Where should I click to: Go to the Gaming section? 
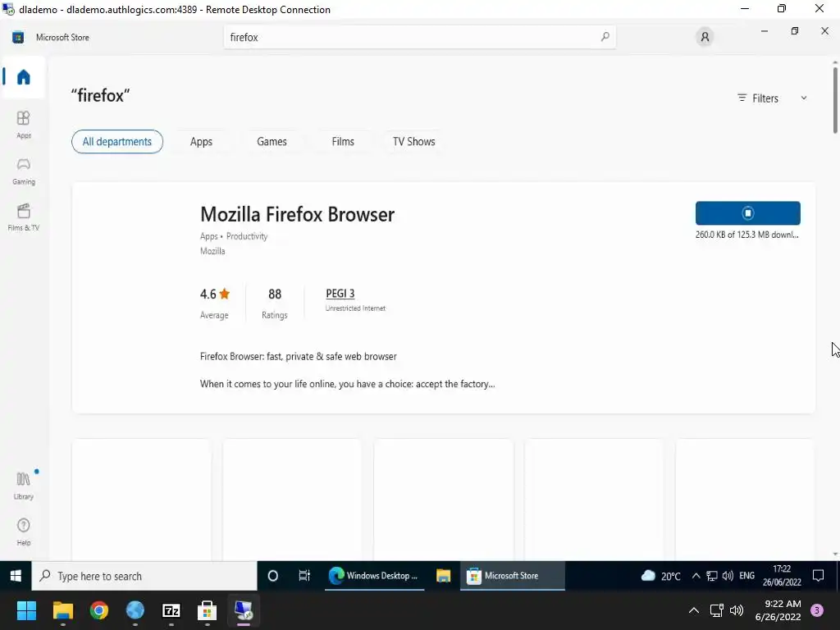pyautogui.click(x=24, y=171)
